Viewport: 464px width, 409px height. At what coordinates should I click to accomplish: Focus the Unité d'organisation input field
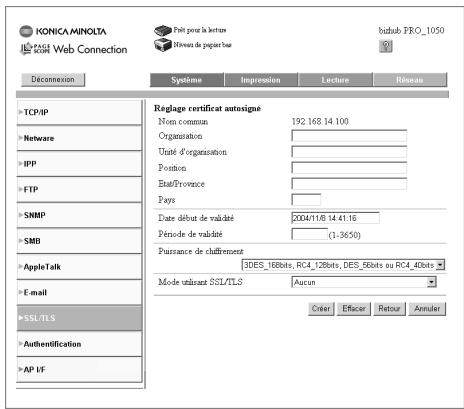click(349, 152)
